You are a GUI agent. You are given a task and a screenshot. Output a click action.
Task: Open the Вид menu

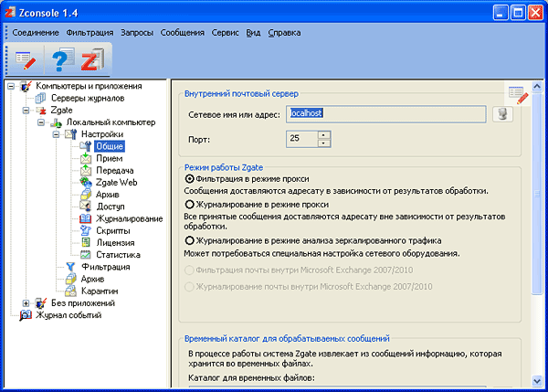click(x=253, y=33)
